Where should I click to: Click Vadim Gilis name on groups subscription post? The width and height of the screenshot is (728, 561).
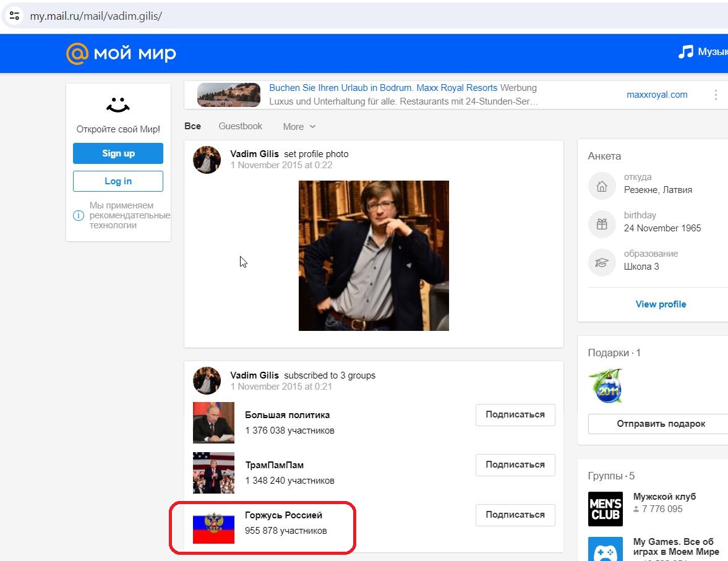[x=254, y=375]
